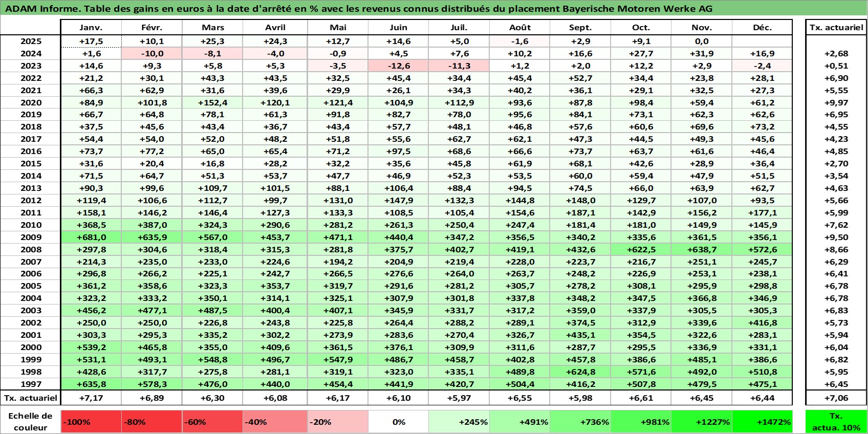Select the +681,0 cell for Janv. 2009
The height and width of the screenshot is (434, 868).
pyautogui.click(x=91, y=237)
